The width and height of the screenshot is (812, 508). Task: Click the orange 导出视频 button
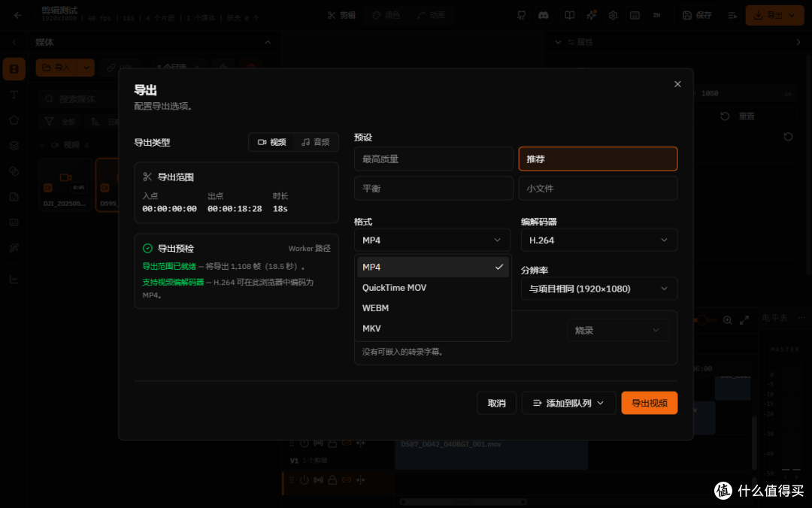click(650, 403)
